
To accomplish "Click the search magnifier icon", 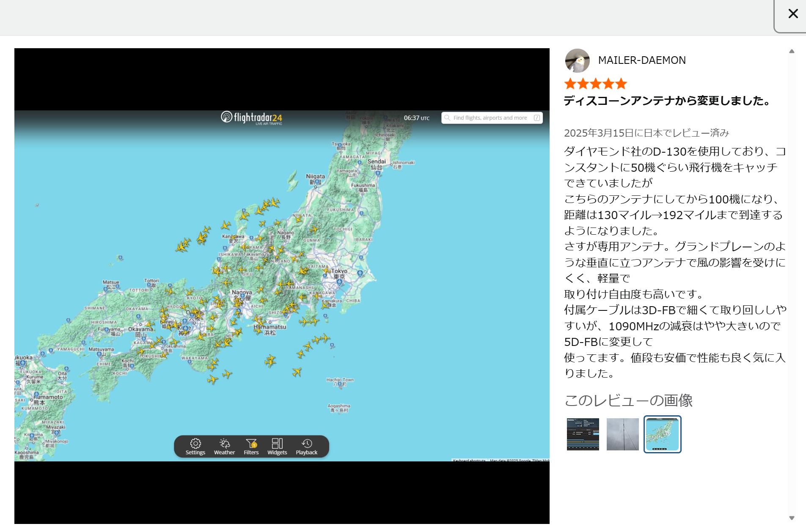I will 447,118.
